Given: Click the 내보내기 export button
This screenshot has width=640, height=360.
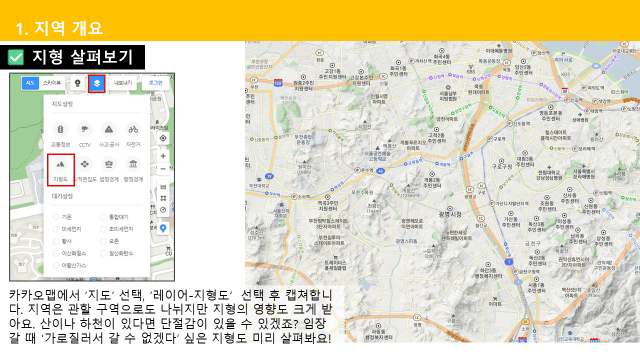Looking at the screenshot, I should 123,83.
